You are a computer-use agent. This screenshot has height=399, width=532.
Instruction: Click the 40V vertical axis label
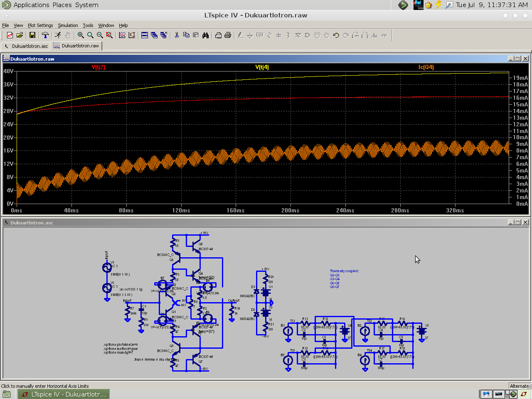point(8,71)
